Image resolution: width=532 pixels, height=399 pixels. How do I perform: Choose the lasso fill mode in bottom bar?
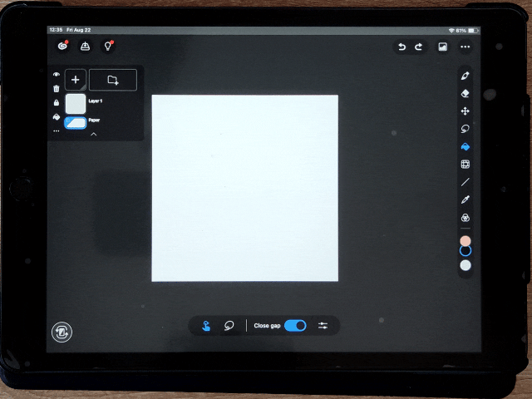pyautogui.click(x=229, y=326)
